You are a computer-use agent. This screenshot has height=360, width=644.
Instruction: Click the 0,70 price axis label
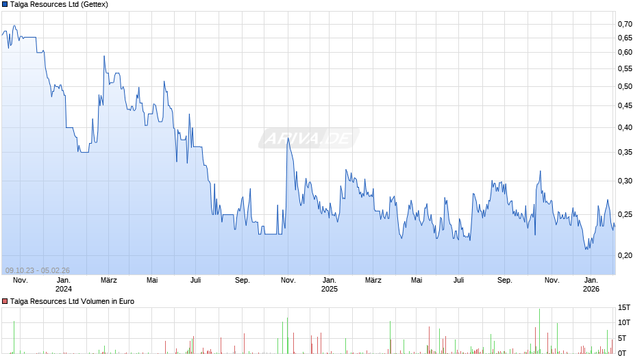[x=625, y=24]
